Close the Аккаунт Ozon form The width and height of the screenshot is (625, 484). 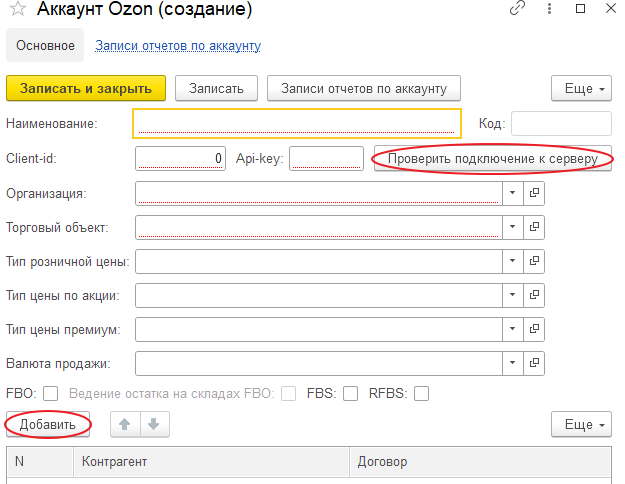[611, 8]
